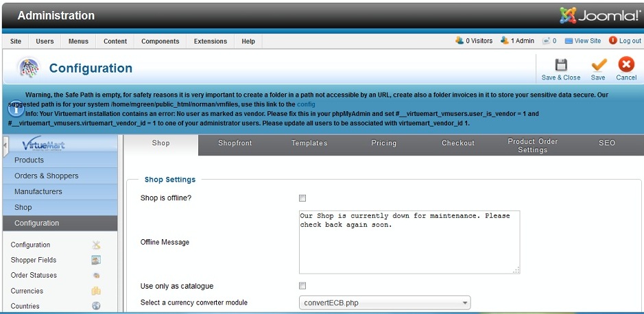The height and width of the screenshot is (314, 644).
Task: Open the Extensions menu
Action: pos(211,41)
